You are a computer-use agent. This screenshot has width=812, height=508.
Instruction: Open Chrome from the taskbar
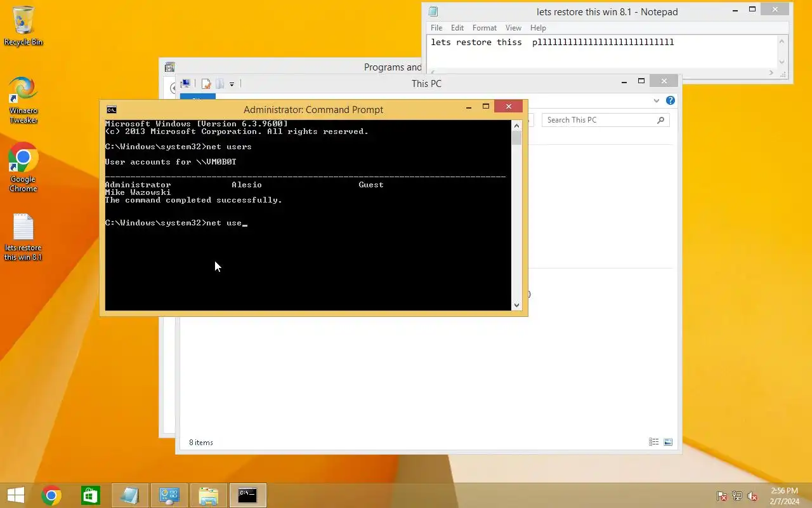51,495
